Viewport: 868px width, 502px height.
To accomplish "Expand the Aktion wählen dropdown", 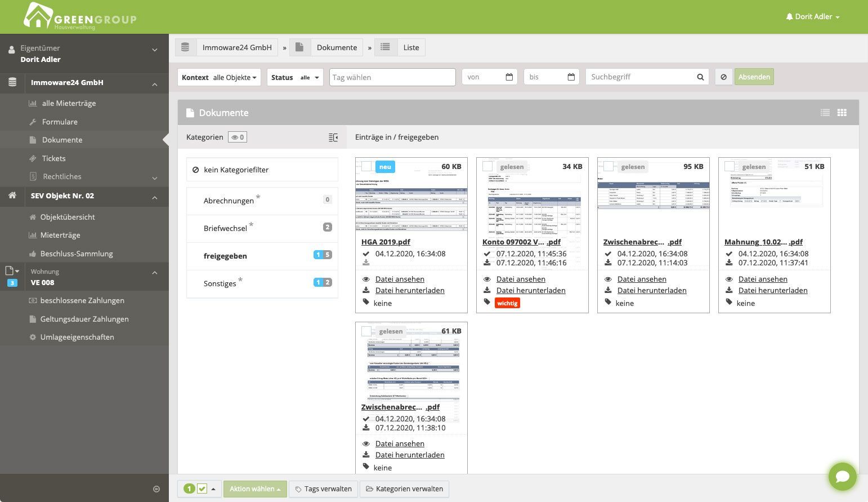I will click(x=255, y=489).
